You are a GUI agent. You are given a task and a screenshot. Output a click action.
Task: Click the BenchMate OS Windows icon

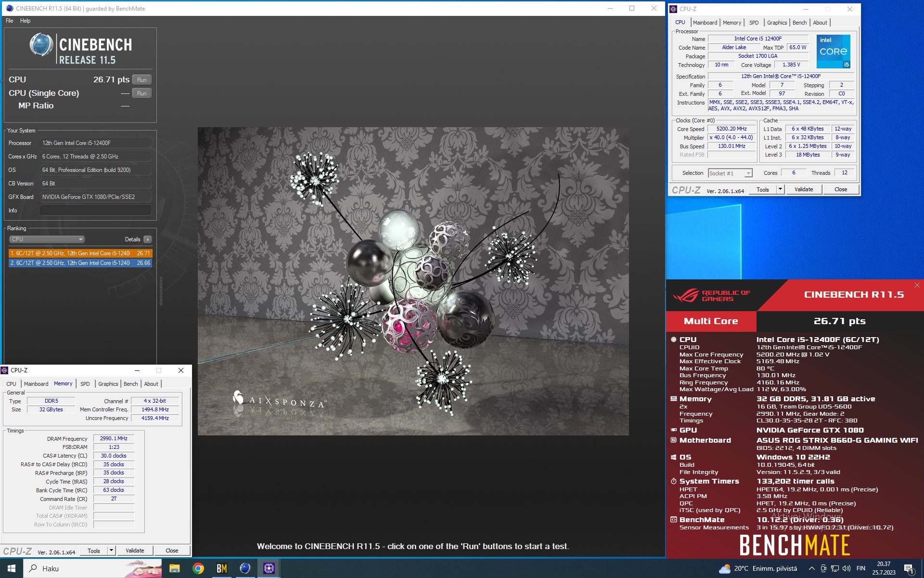tap(673, 457)
